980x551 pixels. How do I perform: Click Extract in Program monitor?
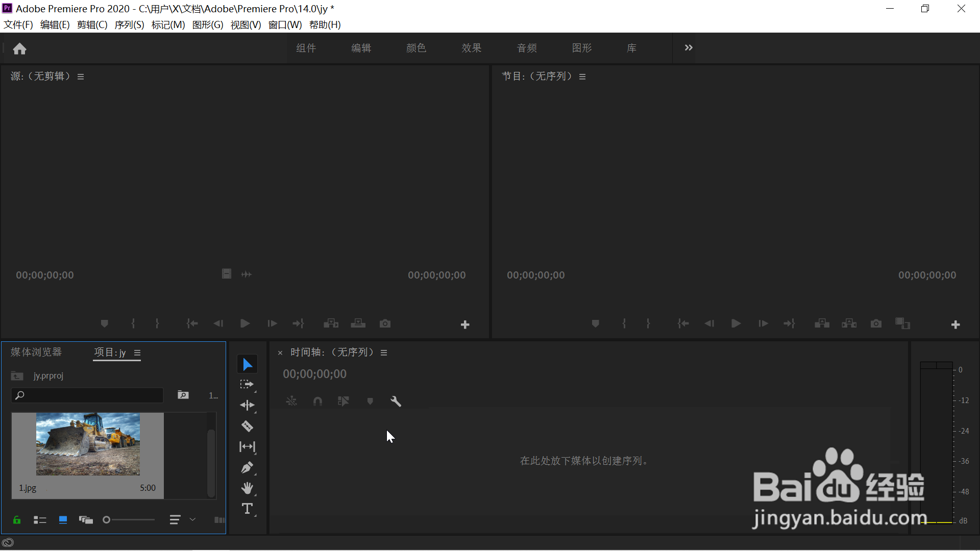[849, 323]
